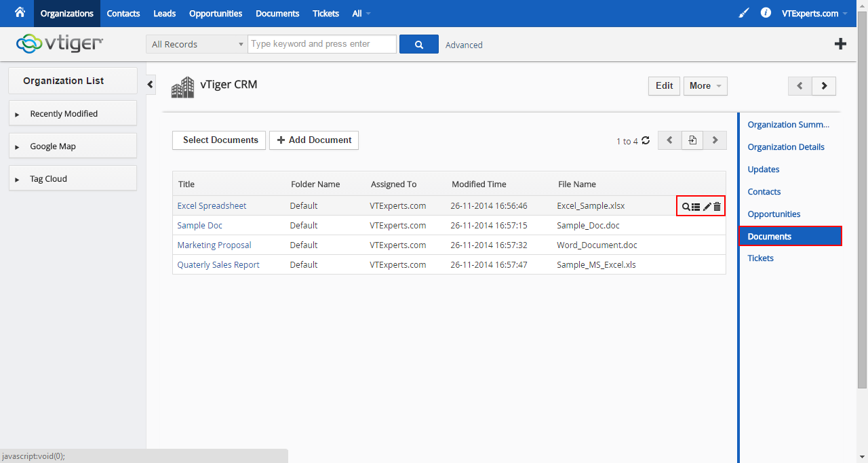Open the Tickets module in top bar

(x=326, y=14)
